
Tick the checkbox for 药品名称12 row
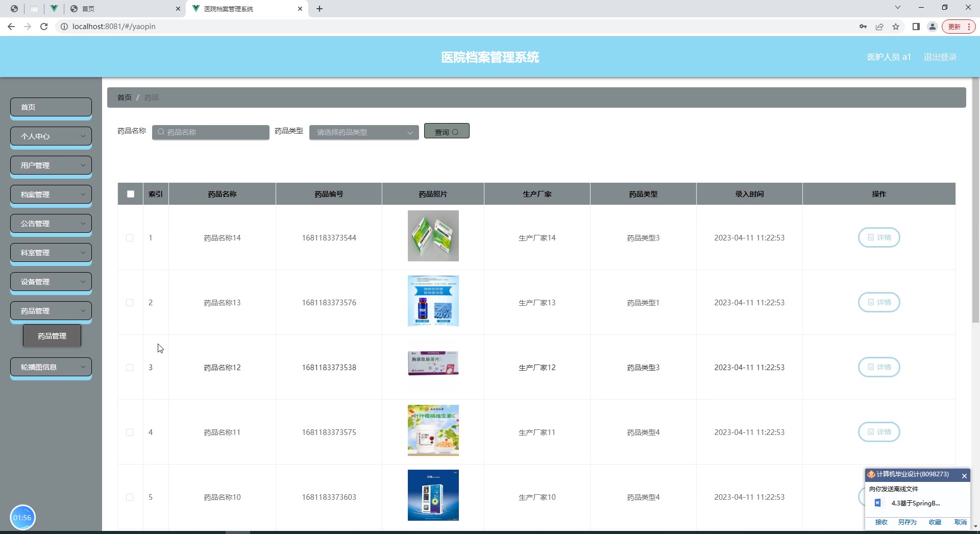tap(130, 368)
